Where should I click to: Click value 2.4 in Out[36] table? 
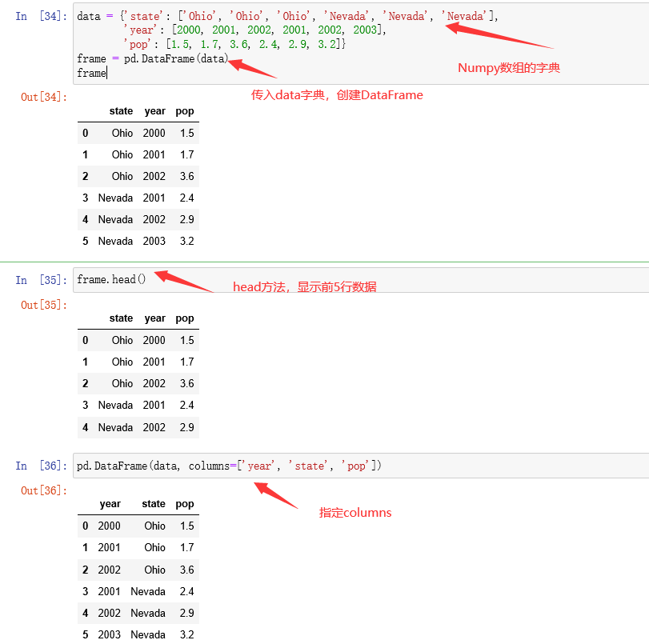tap(186, 591)
